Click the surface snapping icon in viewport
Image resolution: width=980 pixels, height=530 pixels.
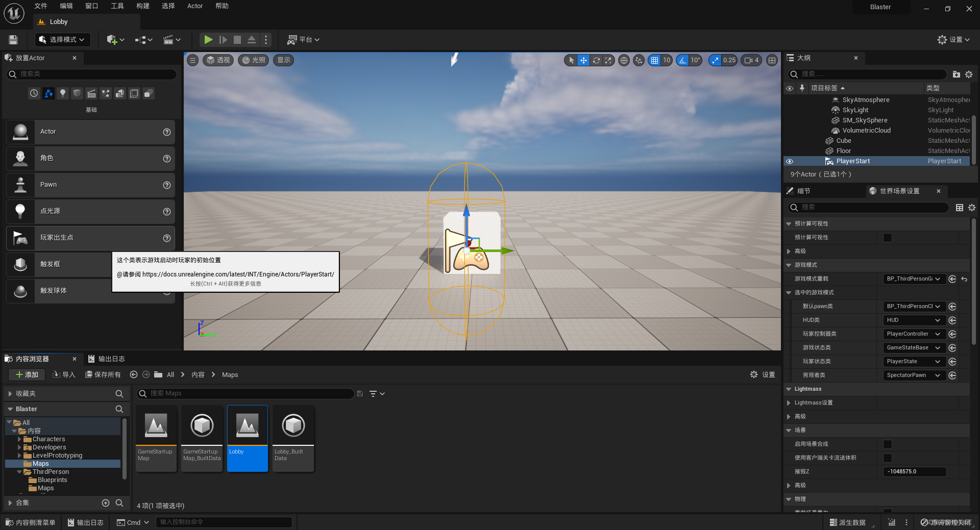639,60
